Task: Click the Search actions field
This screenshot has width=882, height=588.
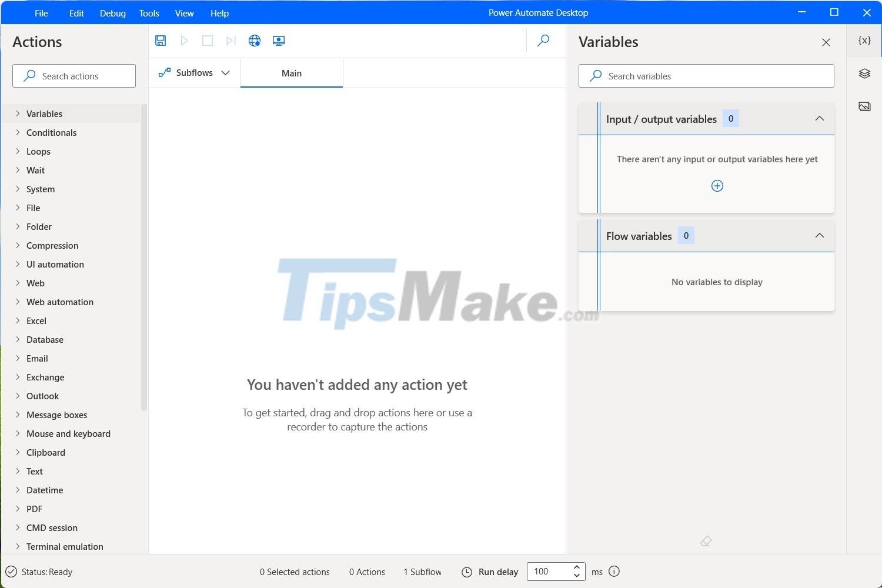Action: pyautogui.click(x=73, y=75)
